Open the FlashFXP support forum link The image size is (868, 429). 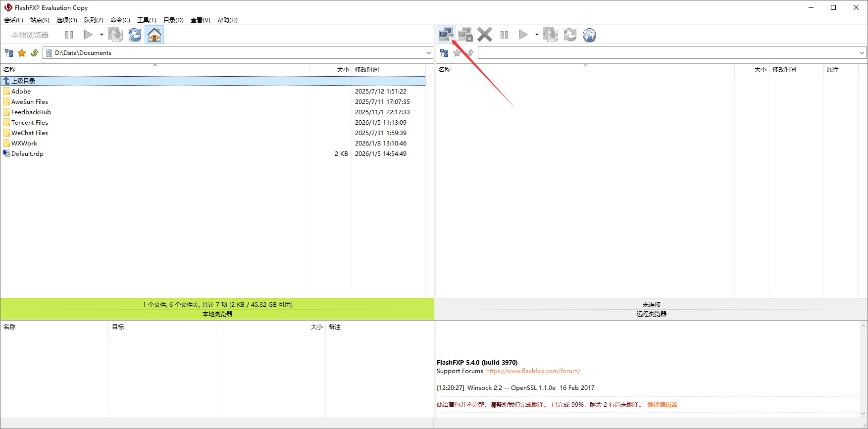[x=533, y=371]
